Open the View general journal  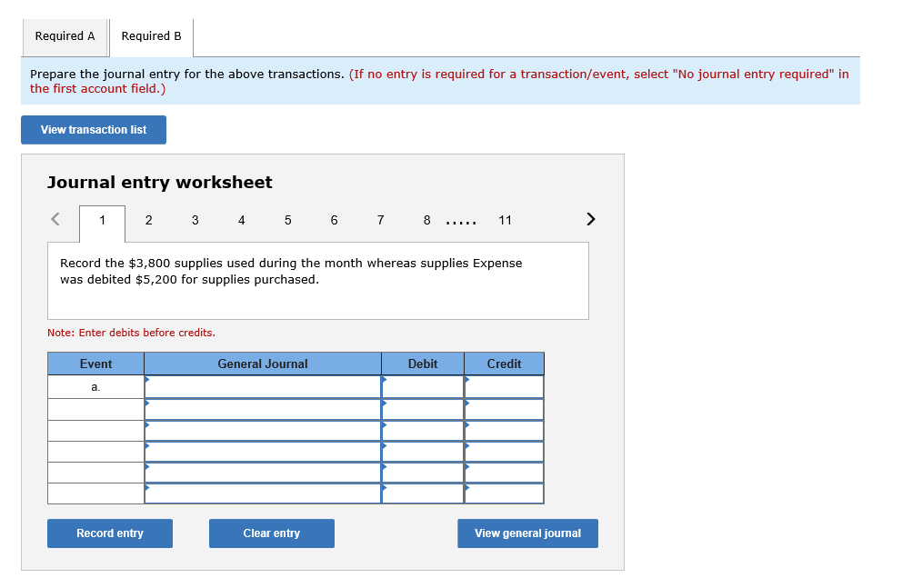(x=527, y=533)
